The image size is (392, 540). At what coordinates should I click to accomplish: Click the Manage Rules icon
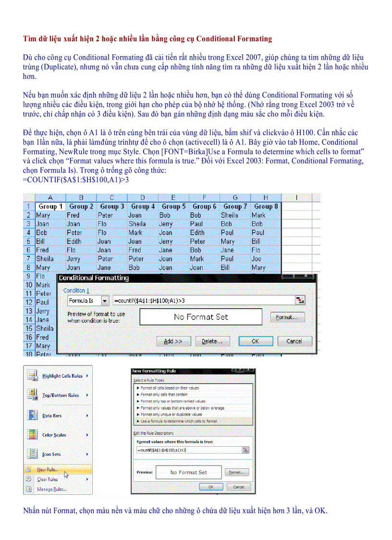pyautogui.click(x=28, y=489)
